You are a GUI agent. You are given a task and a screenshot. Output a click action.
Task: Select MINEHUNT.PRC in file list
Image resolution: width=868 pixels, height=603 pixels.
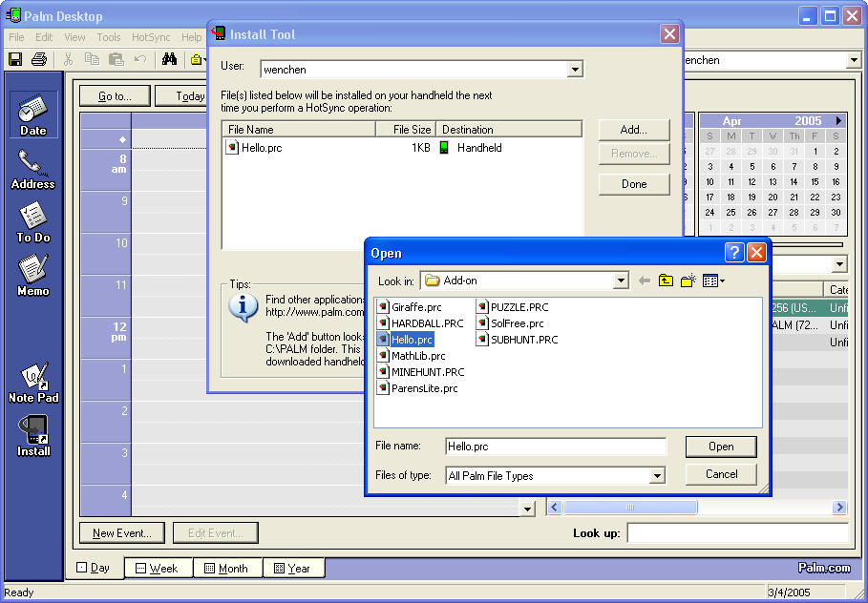click(x=427, y=372)
